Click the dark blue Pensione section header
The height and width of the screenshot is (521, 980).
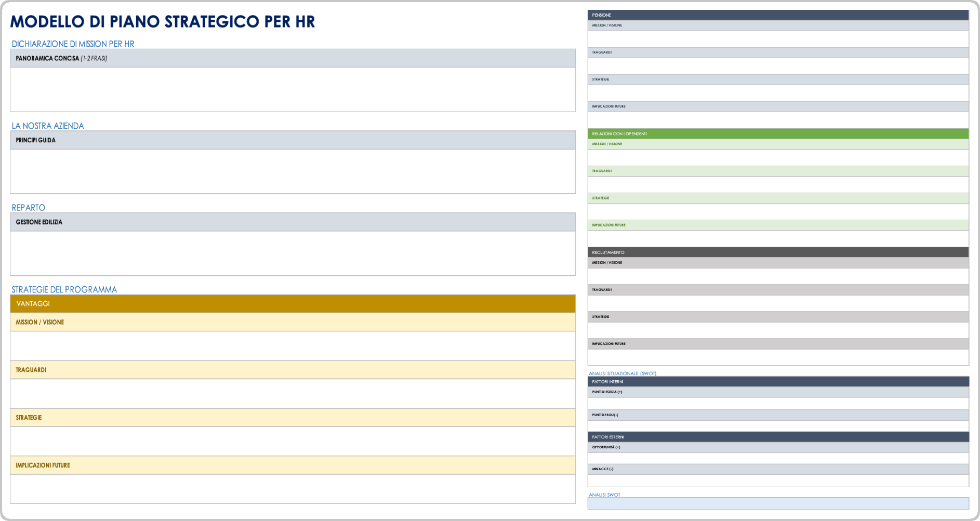778,15
